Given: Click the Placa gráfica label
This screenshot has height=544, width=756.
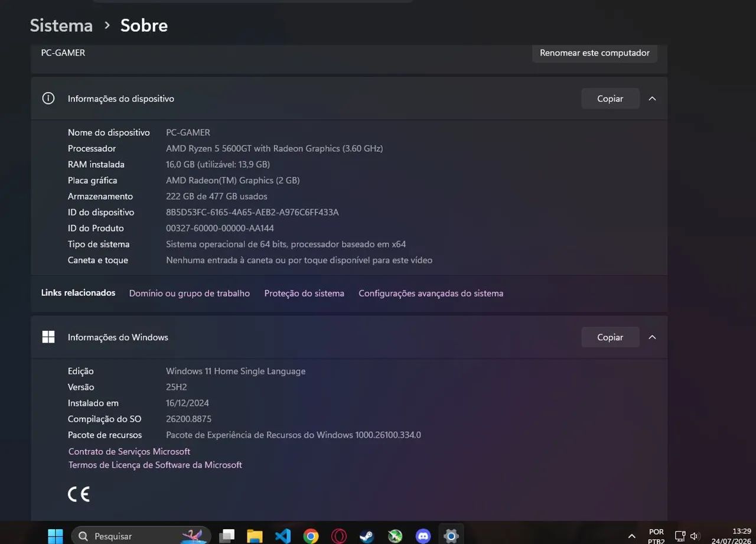Looking at the screenshot, I should point(93,181).
